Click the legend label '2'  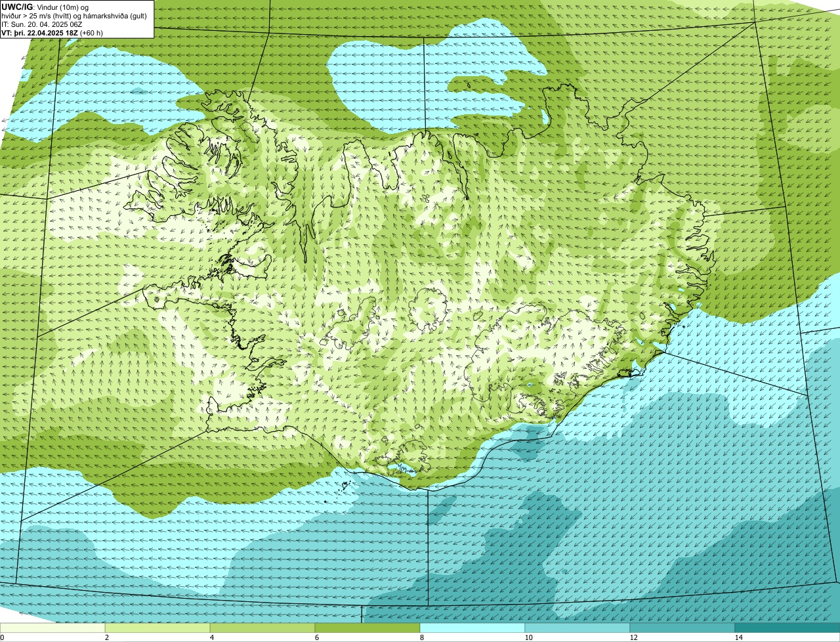click(x=106, y=637)
